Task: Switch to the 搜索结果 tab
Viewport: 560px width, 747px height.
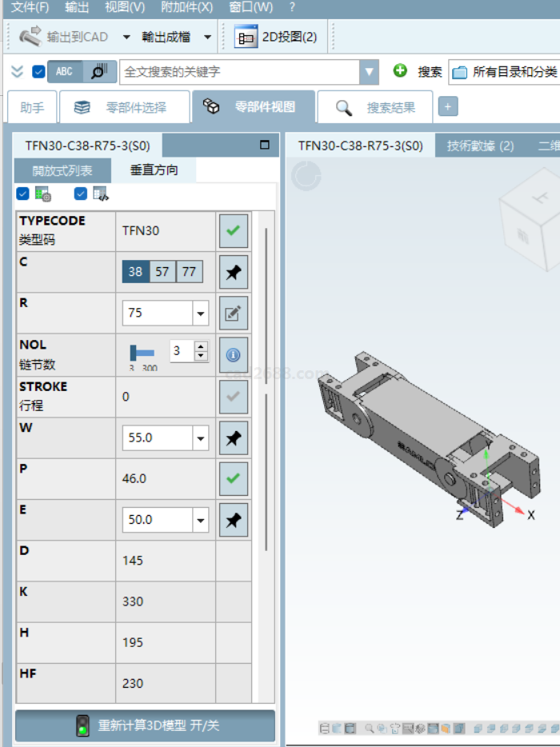Action: [375, 107]
